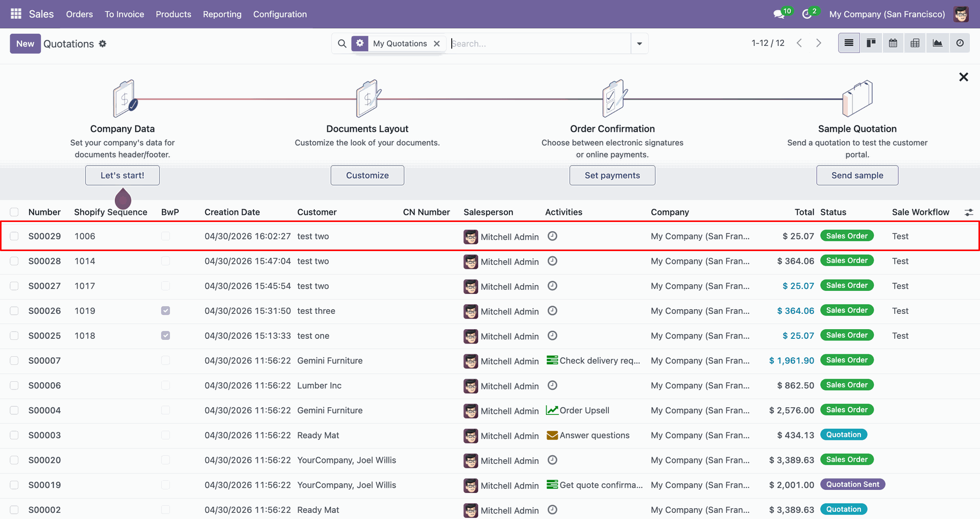Click the New quotation button

point(25,44)
